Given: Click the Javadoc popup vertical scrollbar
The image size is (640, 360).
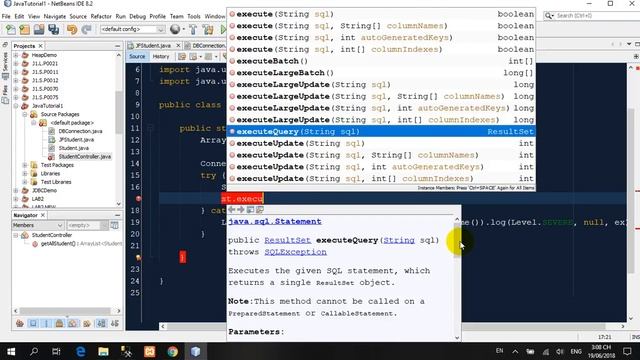Looking at the screenshot, I should click(457, 278).
